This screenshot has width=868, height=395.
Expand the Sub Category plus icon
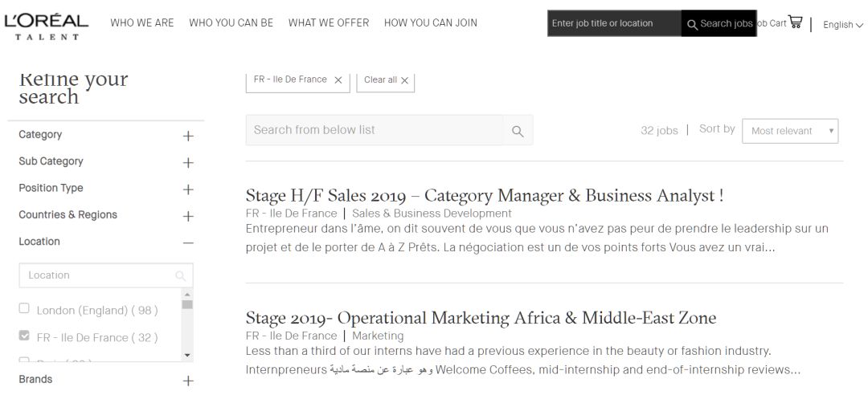coord(188,163)
